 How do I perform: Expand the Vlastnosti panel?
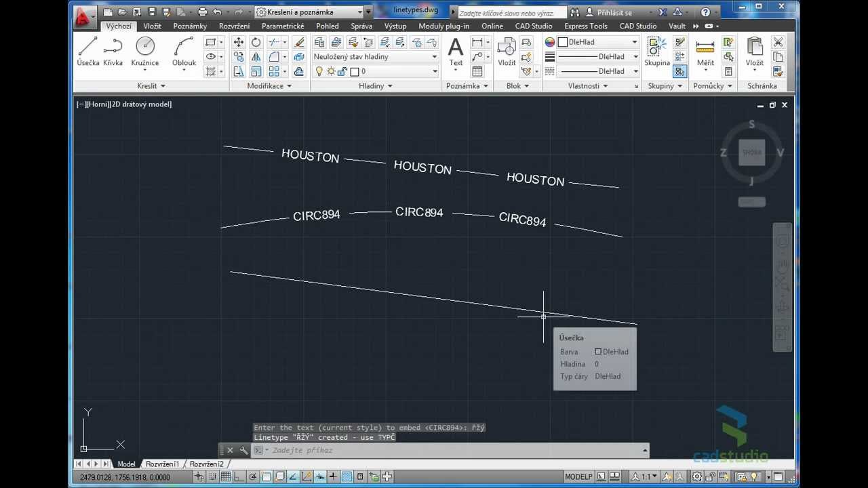coord(588,86)
